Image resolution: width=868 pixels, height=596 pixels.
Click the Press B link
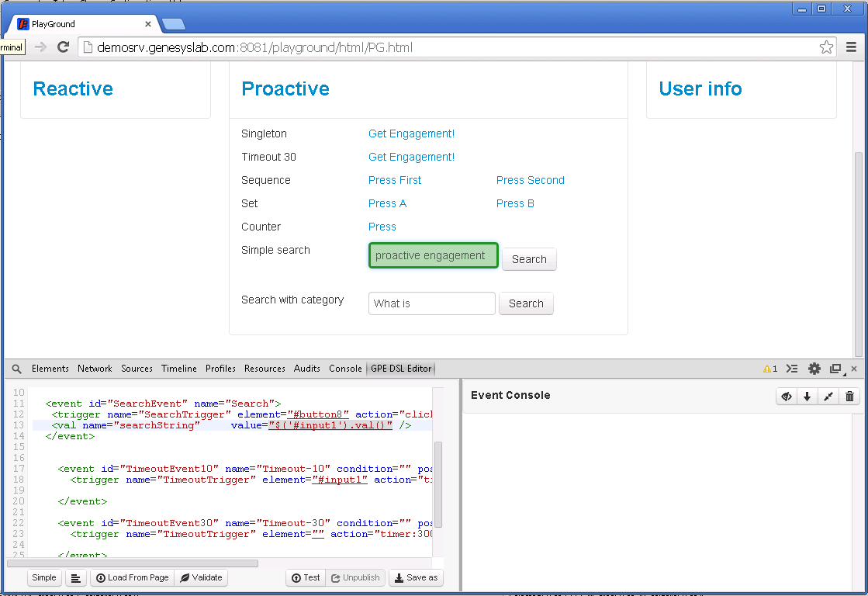tap(515, 203)
